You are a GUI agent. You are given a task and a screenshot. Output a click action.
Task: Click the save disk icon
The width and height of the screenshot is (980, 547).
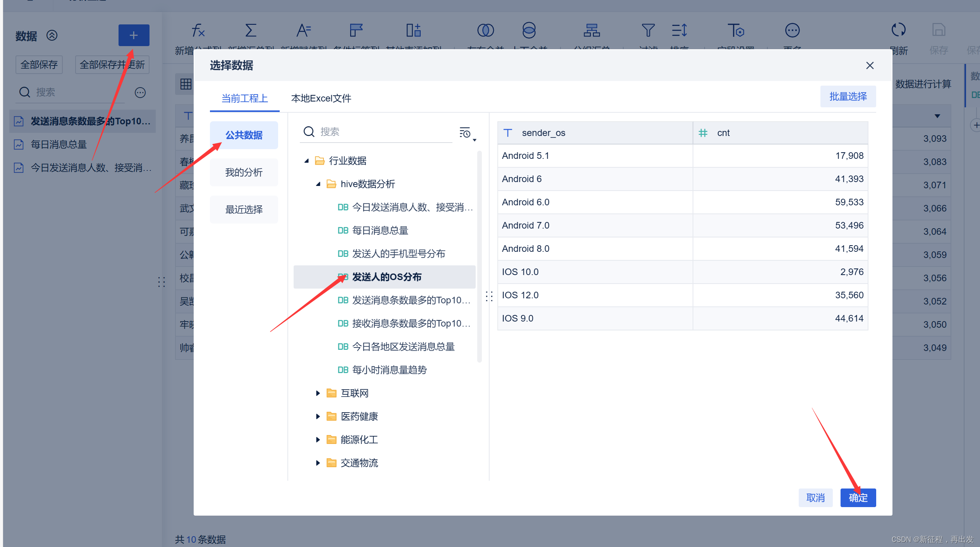pos(939,29)
